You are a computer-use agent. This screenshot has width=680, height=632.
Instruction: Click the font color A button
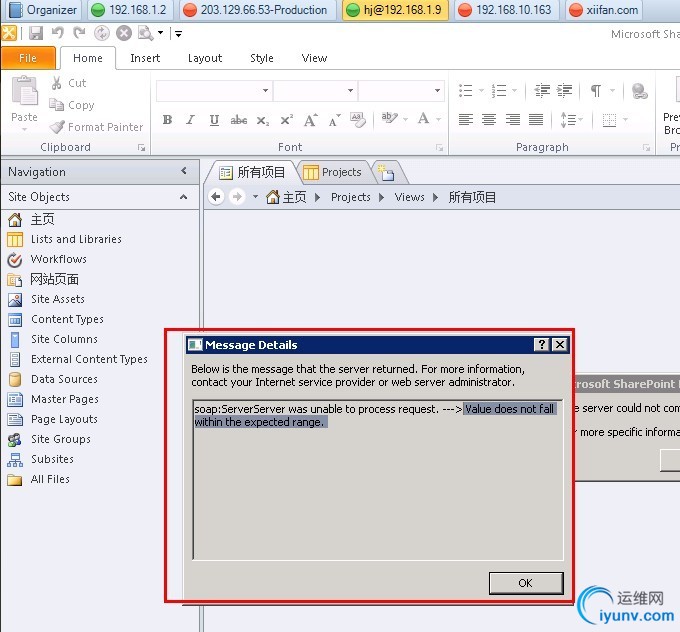pos(423,118)
